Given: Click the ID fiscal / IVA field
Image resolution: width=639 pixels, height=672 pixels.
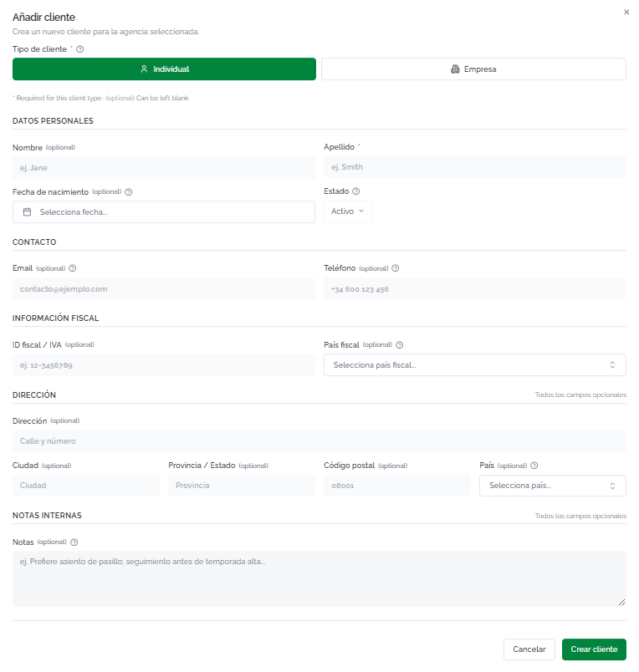Looking at the screenshot, I should (x=164, y=365).
